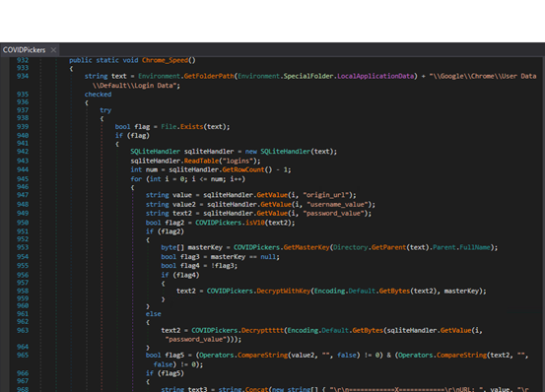Click GetFolderPath on line 934
Viewport: 545px width, 392px height.
pyautogui.click(x=209, y=76)
